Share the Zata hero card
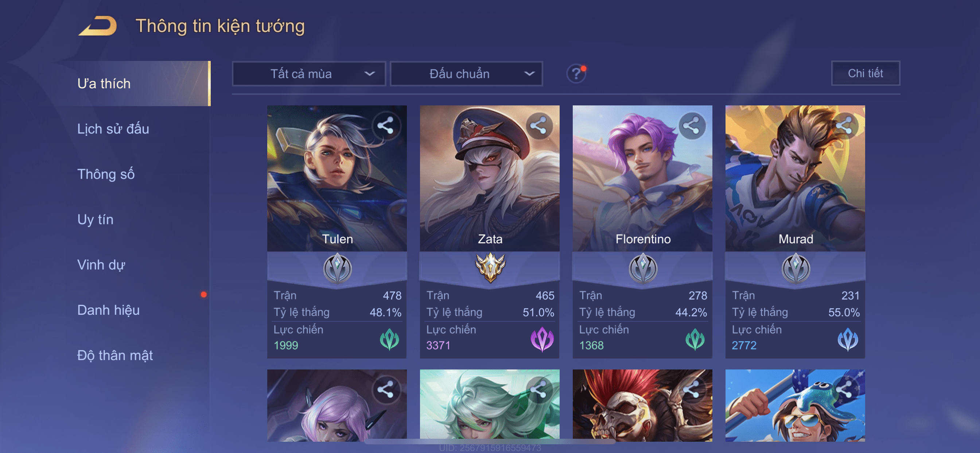 (539, 125)
